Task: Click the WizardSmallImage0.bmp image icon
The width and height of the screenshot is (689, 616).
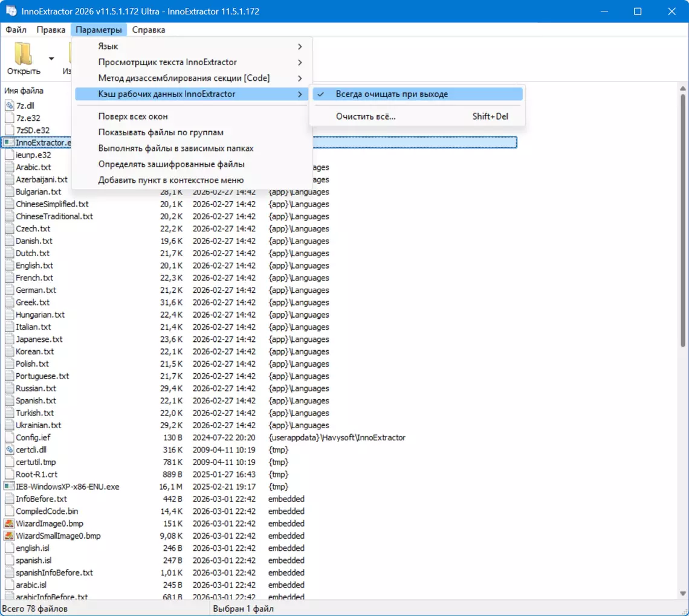Action: click(x=9, y=536)
